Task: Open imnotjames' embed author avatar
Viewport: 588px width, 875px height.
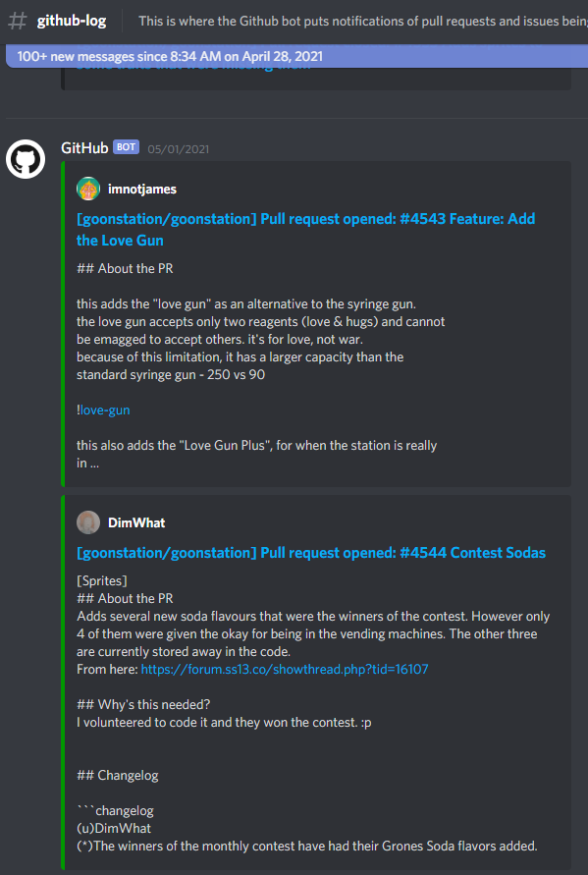Action: 88,189
